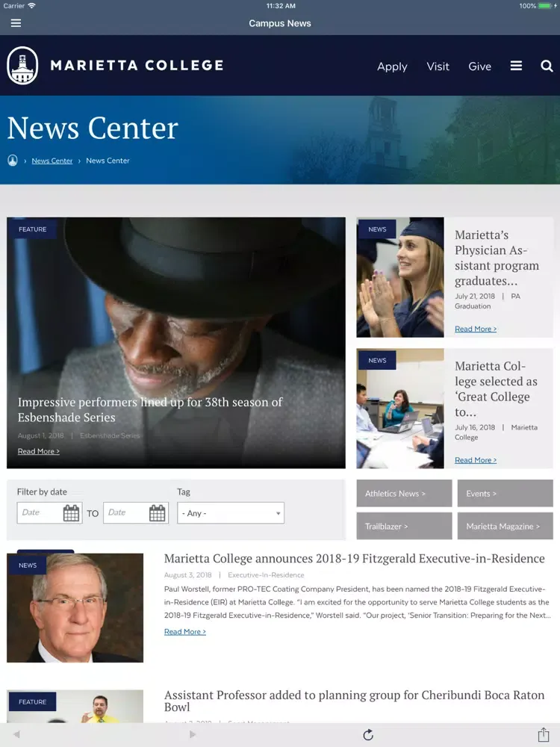Open the graduate clapping news thumbnail
Viewport: 560px width, 747px height.
coord(400,277)
